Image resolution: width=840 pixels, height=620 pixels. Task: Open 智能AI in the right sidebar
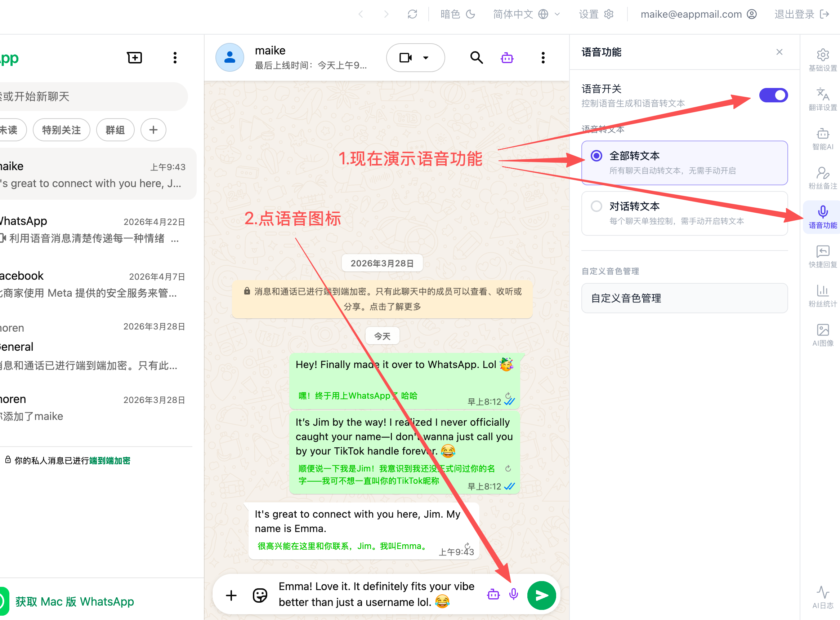pyautogui.click(x=823, y=139)
